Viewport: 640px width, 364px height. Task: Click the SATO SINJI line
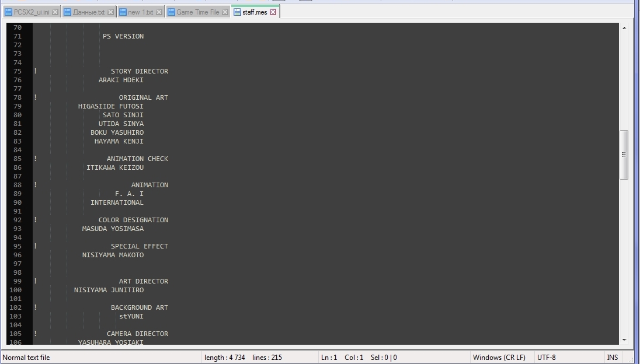point(123,116)
